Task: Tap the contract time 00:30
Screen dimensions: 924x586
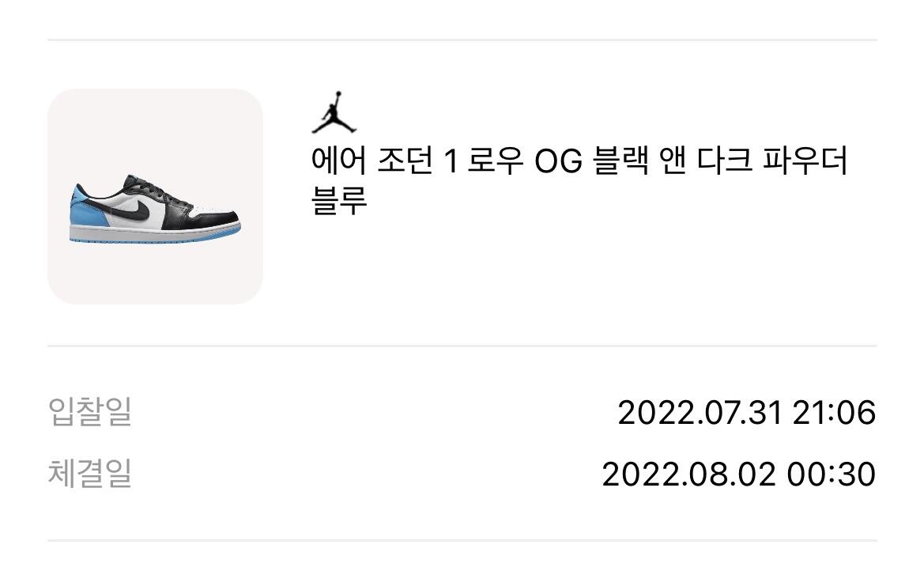Action: click(831, 474)
